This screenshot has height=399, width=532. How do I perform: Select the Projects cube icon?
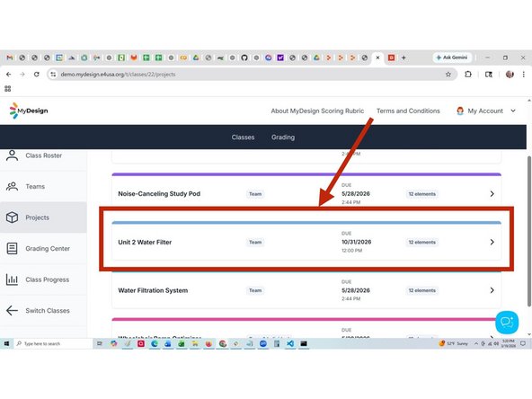[x=13, y=217]
